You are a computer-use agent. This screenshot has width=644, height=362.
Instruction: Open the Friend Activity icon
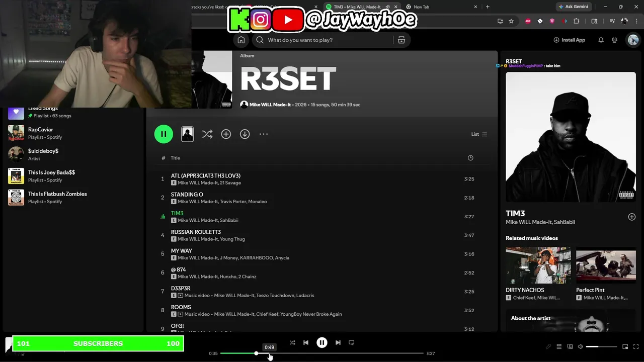click(614, 40)
